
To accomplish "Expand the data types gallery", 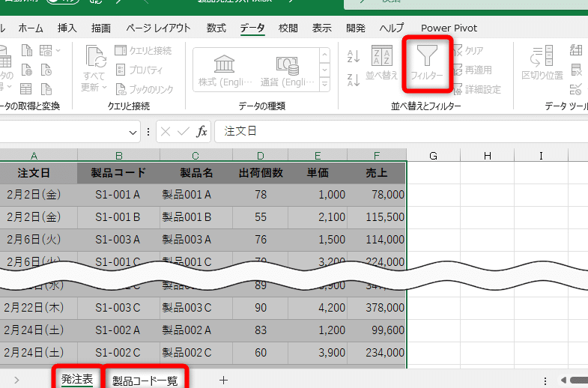I will [324, 85].
